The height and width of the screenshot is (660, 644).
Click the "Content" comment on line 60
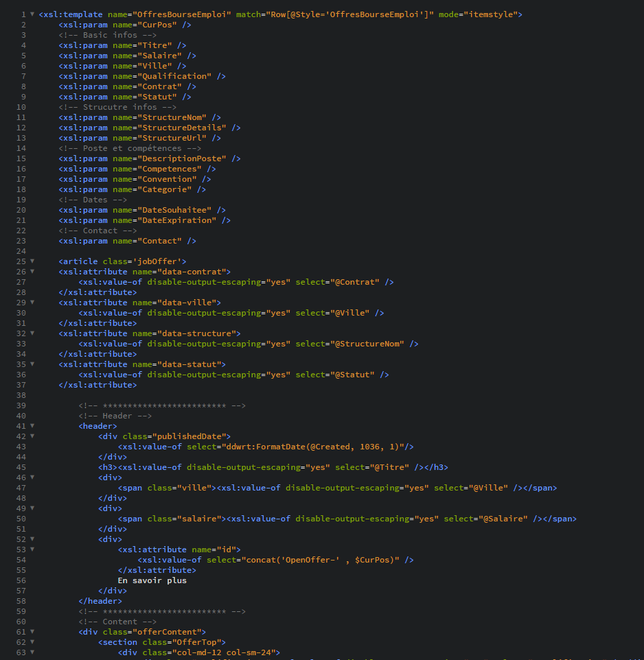click(x=117, y=622)
